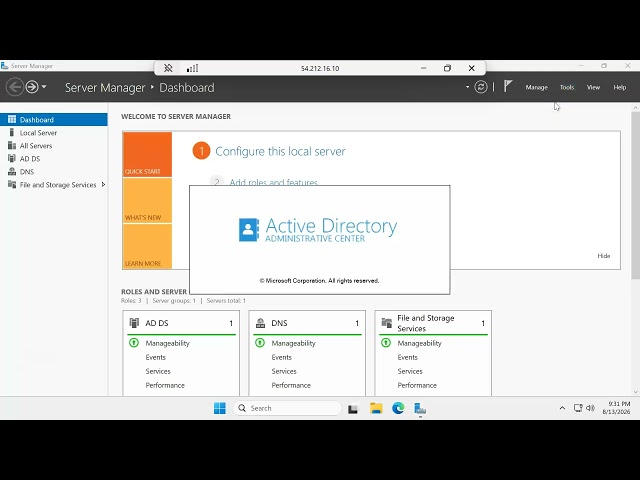This screenshot has width=640, height=480.
Task: Click DNS Manageability status icon
Action: (260, 343)
